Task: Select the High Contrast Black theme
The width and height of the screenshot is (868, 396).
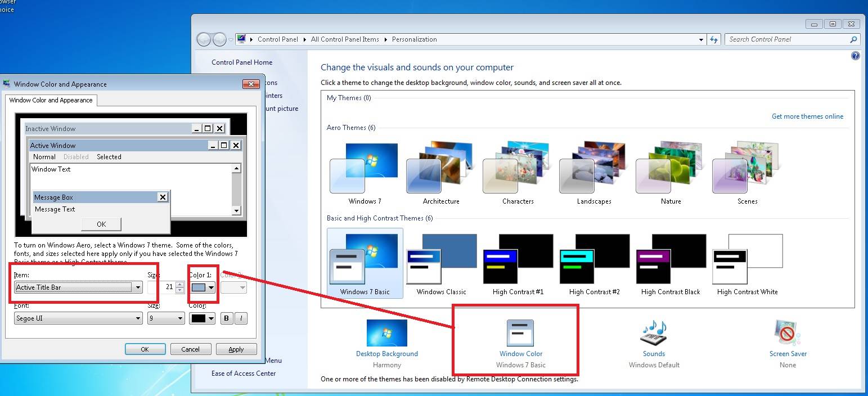Action: click(671, 264)
